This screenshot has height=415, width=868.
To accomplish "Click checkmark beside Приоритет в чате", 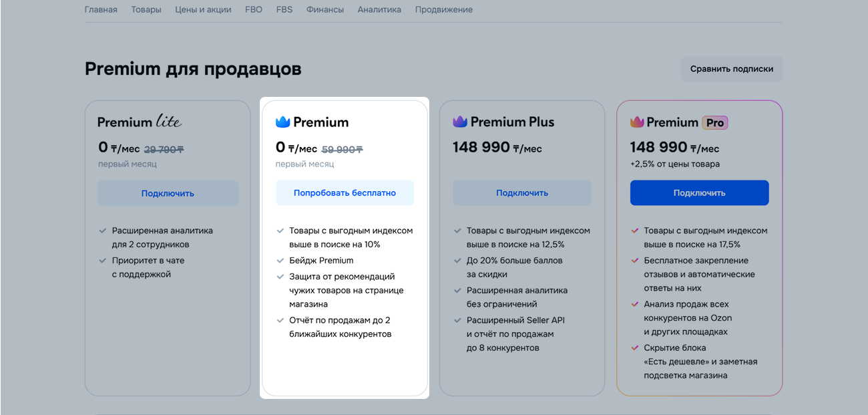I will point(103,261).
